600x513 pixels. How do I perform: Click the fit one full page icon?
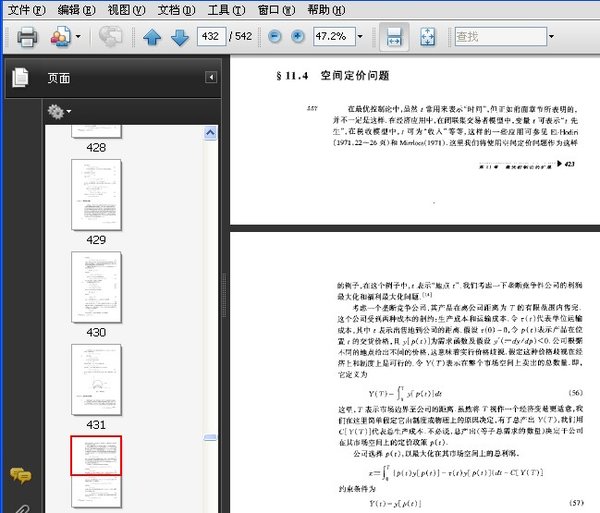(427, 37)
